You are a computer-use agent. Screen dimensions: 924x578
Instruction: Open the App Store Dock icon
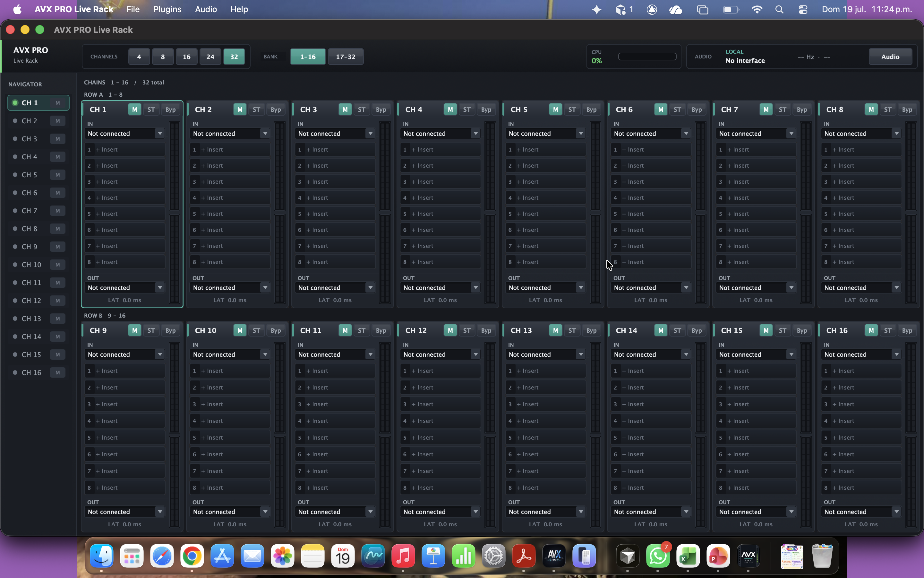tap(222, 556)
